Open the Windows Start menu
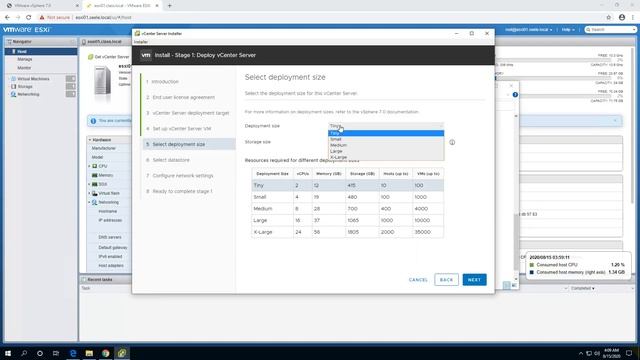The width and height of the screenshot is (640, 360). (8, 353)
